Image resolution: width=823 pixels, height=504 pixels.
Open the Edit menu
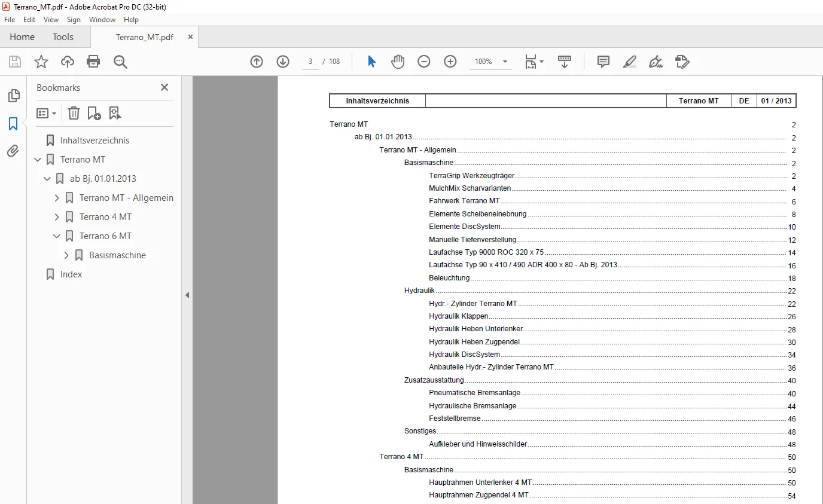pyautogui.click(x=29, y=20)
